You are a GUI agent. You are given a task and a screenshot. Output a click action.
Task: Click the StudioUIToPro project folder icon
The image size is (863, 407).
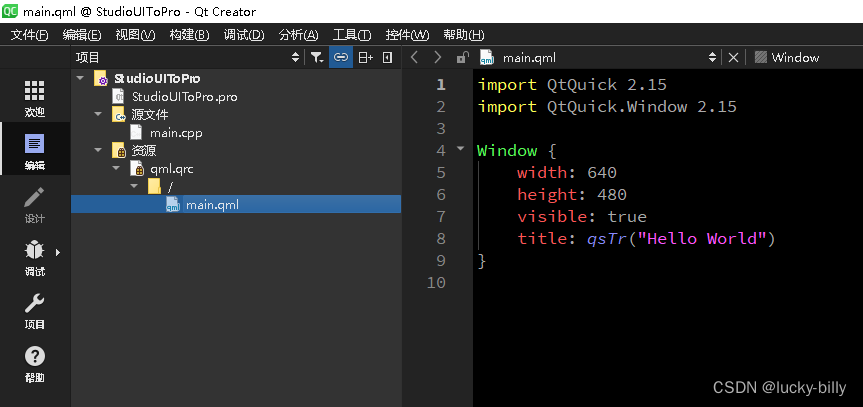pos(100,79)
